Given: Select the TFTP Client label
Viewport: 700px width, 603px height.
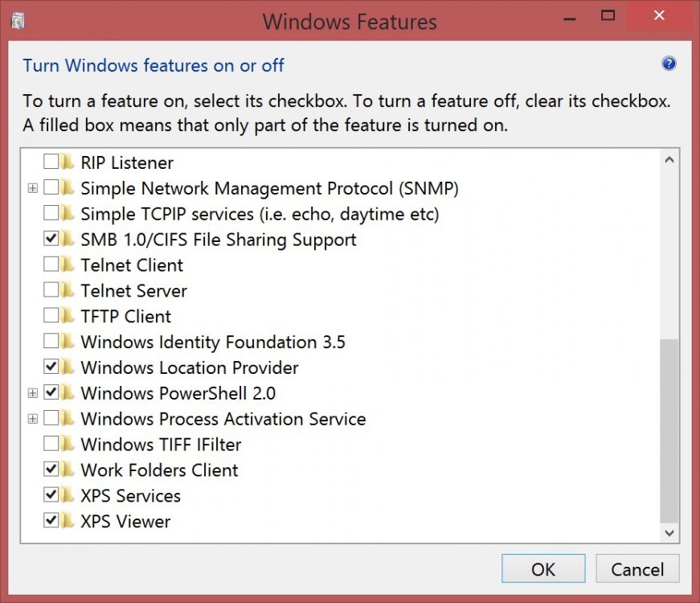Looking at the screenshot, I should coord(126,316).
